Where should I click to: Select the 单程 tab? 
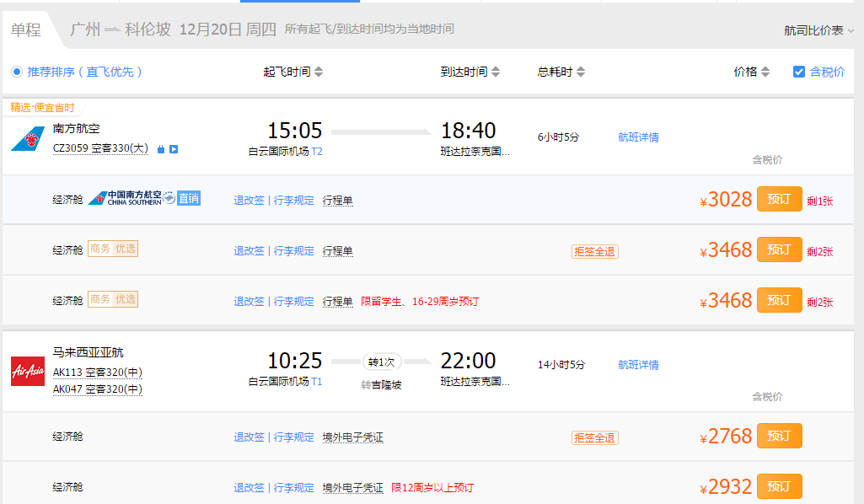point(26,29)
